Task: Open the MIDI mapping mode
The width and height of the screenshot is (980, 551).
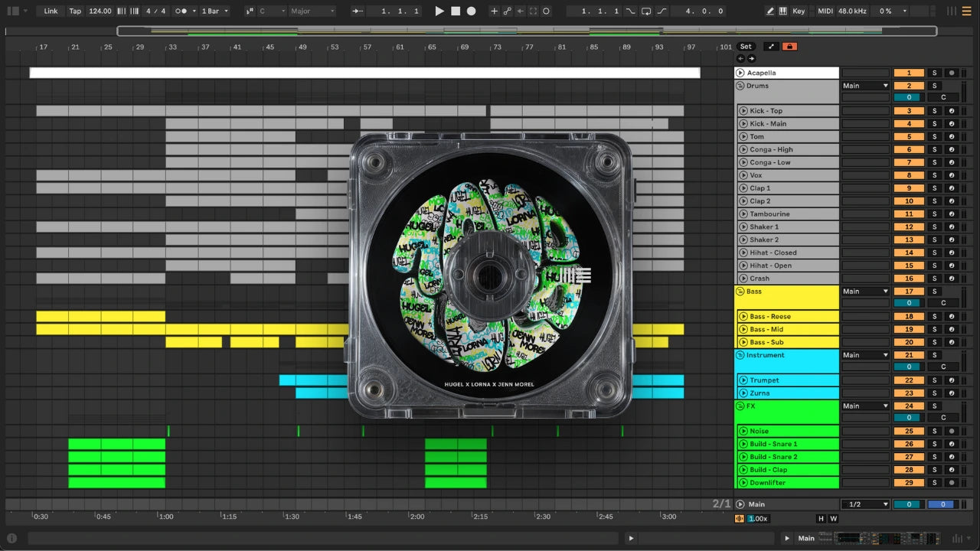Action: (825, 11)
